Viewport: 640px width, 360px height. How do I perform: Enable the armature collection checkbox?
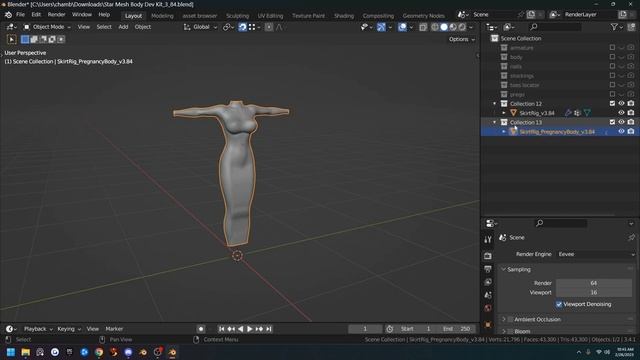click(612, 48)
